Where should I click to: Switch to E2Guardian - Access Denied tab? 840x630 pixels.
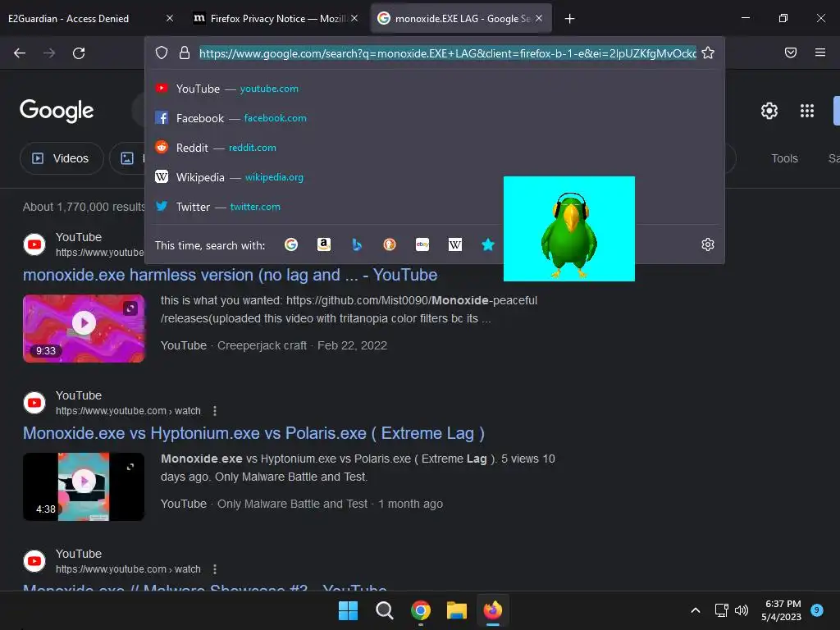coord(69,19)
